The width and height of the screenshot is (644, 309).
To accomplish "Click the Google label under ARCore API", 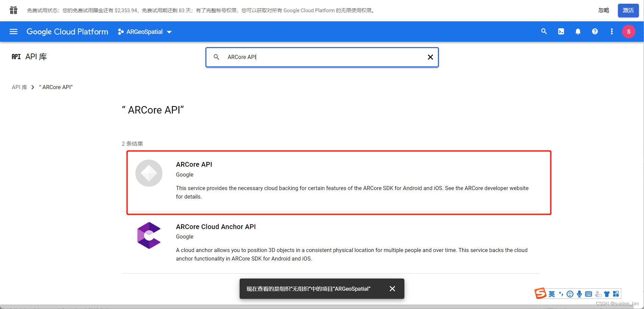I will [x=184, y=174].
